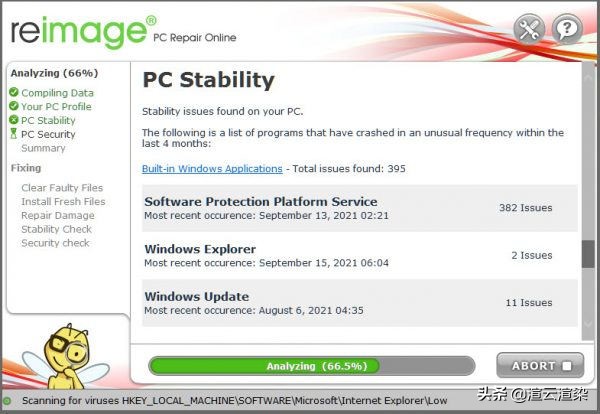
Task: Click the green check beside Compiling Data
Action: (x=14, y=93)
